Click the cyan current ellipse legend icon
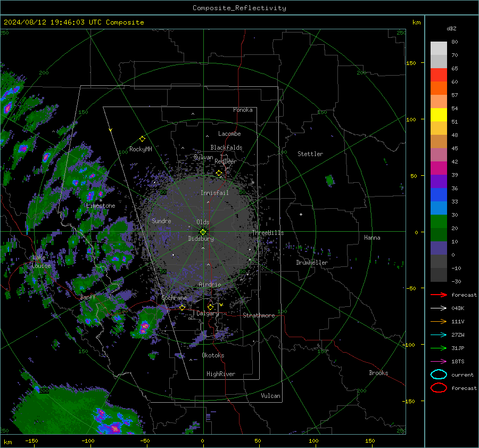The width and height of the screenshot is (479, 448). click(439, 374)
